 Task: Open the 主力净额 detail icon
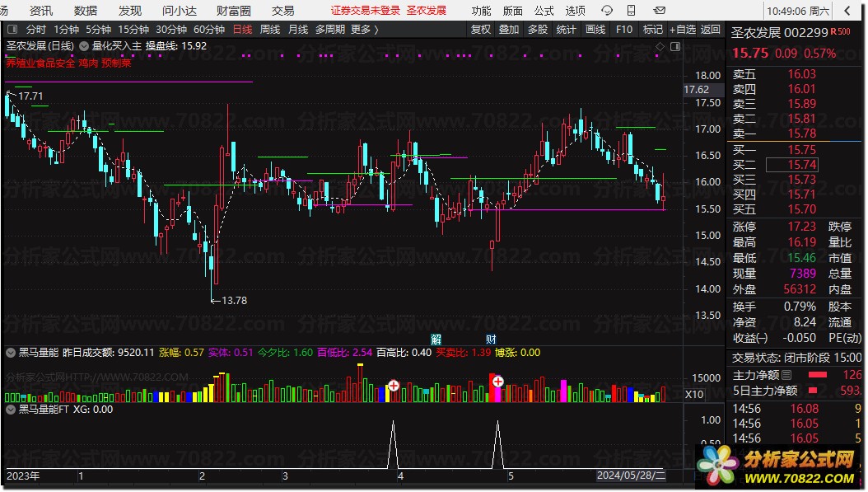tap(786, 375)
